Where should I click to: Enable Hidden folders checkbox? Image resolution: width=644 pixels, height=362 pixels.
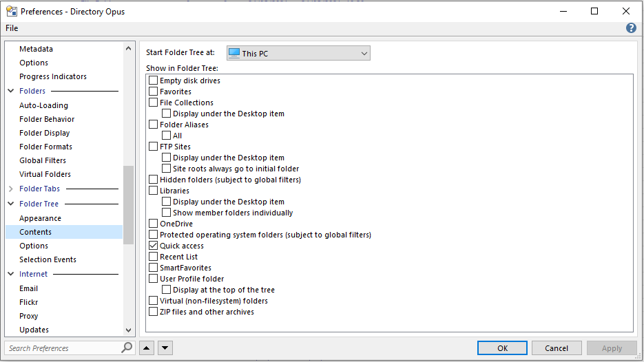pyautogui.click(x=153, y=180)
